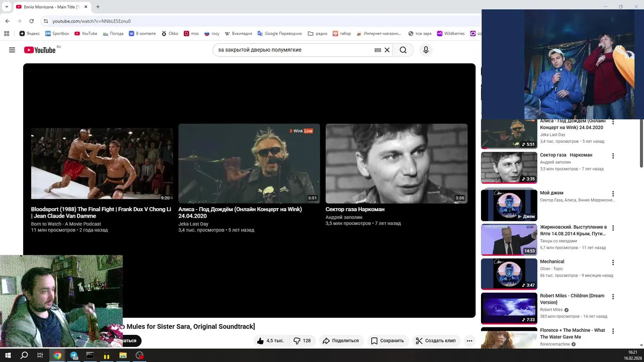Open the mos bookmark
Screen dimensions: 644x362
click(x=191, y=34)
